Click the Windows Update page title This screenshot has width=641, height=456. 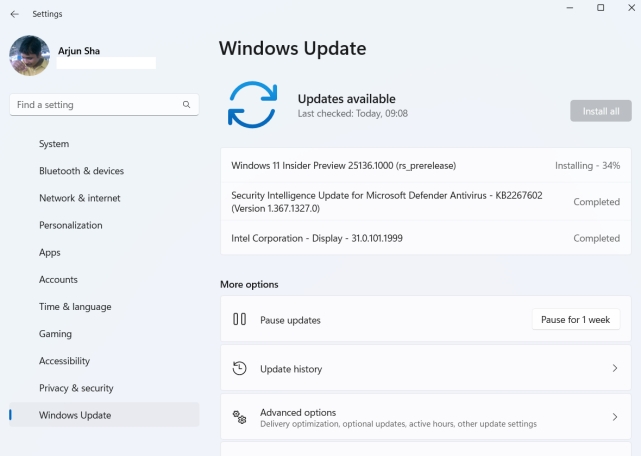pyautogui.click(x=293, y=48)
